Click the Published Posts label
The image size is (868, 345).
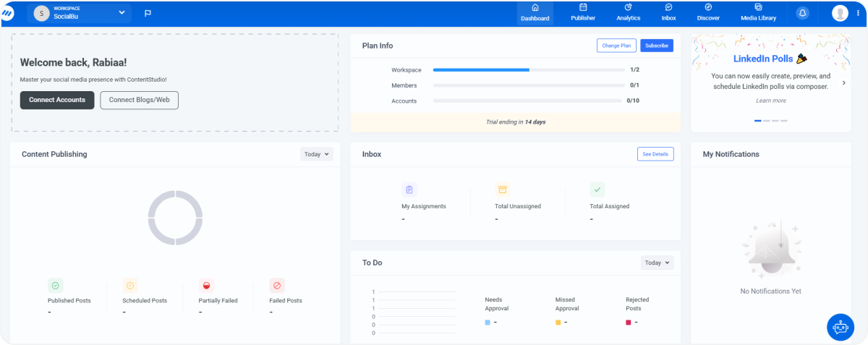coord(69,300)
